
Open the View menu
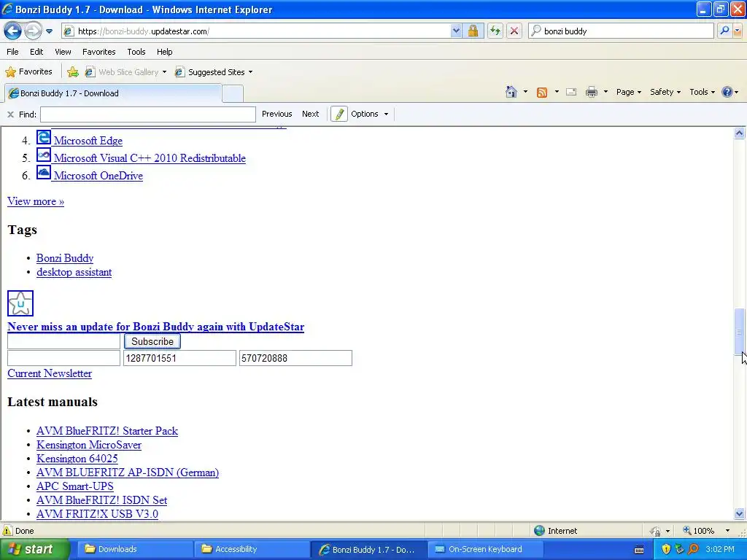tap(63, 52)
